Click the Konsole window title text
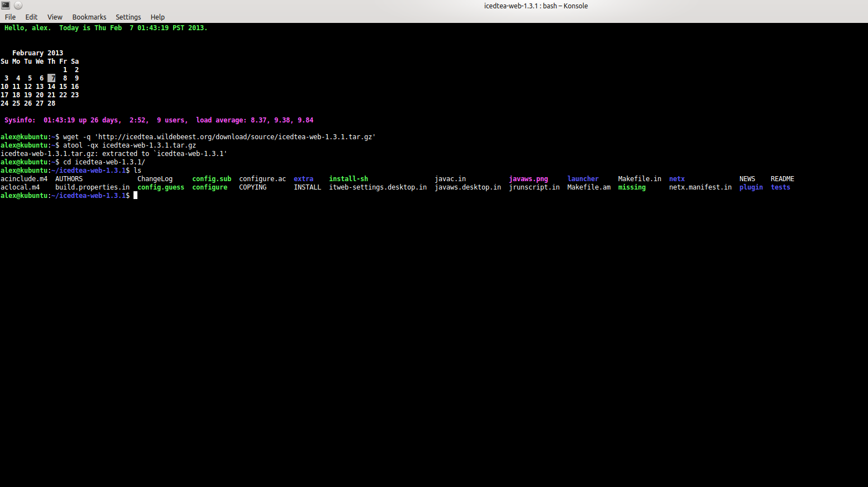The image size is (868, 487). (535, 6)
